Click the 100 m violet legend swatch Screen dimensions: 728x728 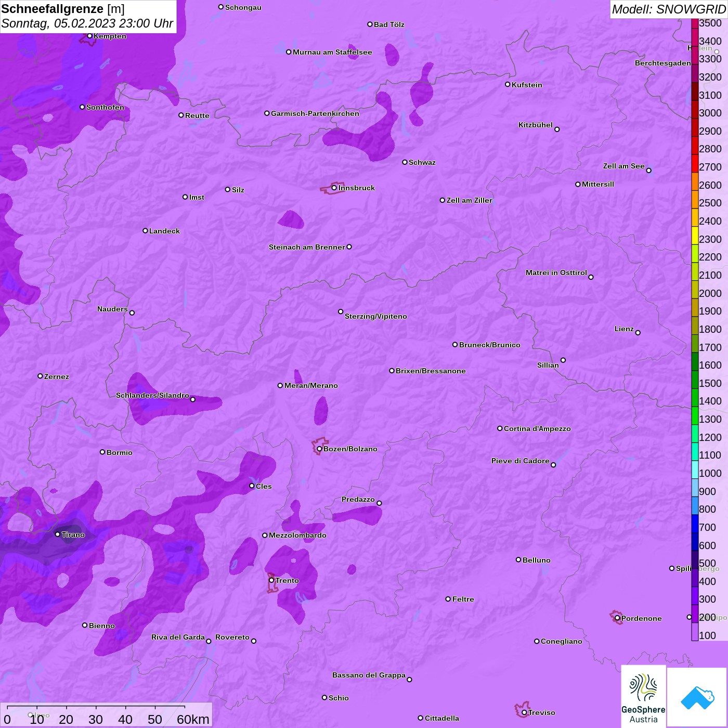coord(695,632)
